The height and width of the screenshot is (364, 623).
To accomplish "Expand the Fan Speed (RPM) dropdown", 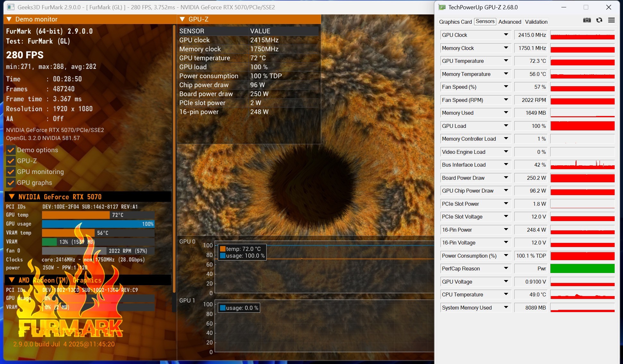I will (x=506, y=100).
